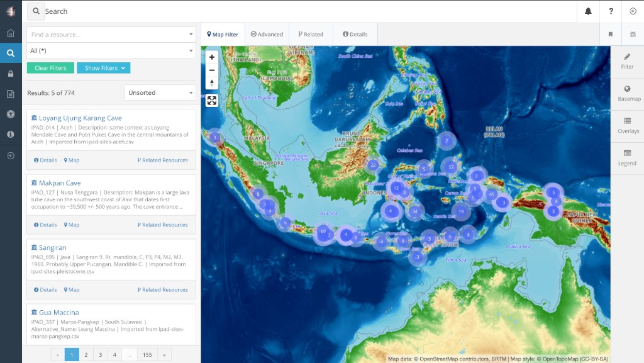
Task: Open the document icon in sidebar
Action: (11, 94)
